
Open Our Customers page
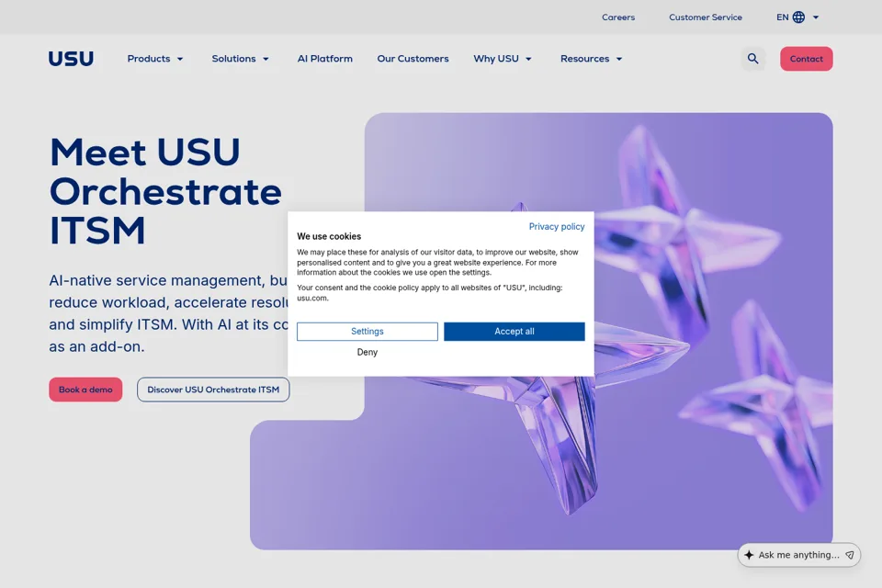click(x=413, y=59)
